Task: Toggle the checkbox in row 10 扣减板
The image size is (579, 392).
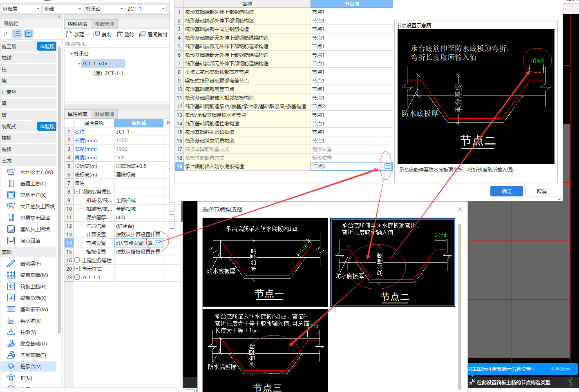Action: point(172,209)
